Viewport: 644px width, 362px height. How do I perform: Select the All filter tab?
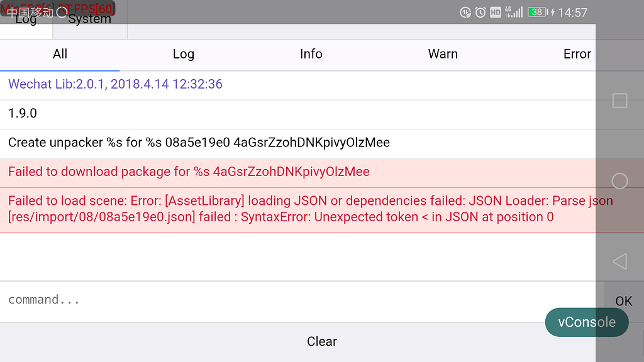click(60, 54)
